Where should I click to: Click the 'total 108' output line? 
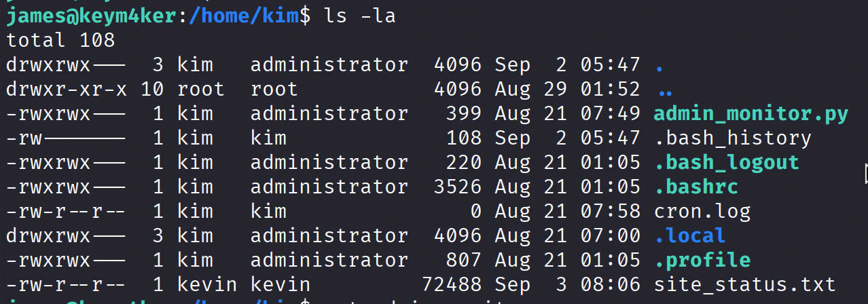coord(60,40)
